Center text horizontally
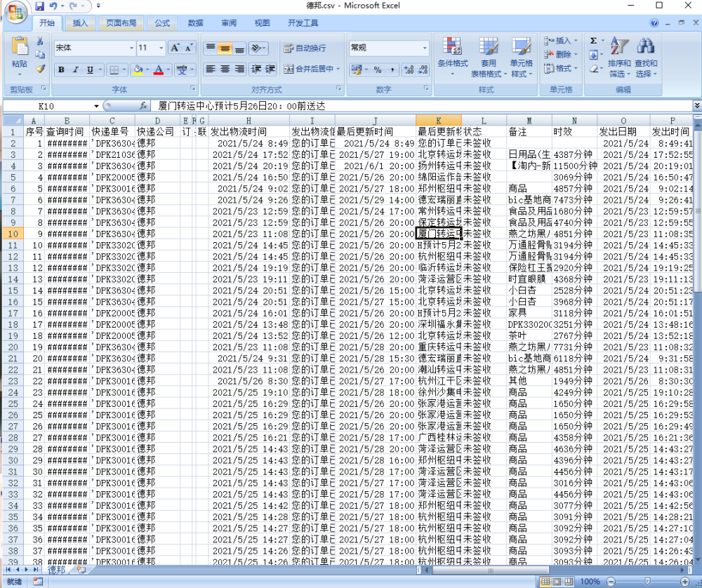Viewport: 702px width, 588px height. tap(225, 69)
